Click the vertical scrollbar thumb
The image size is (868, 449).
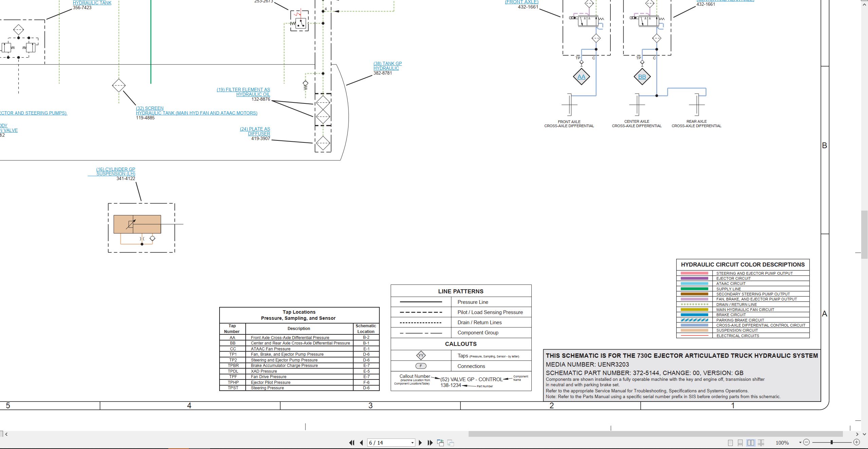tap(865, 235)
